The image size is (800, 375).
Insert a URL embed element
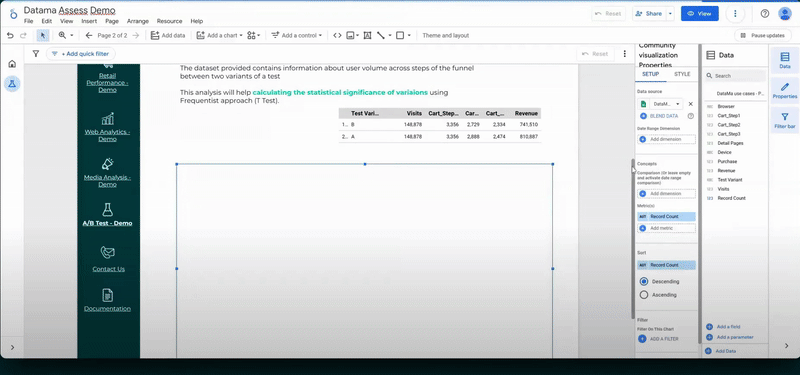click(337, 36)
